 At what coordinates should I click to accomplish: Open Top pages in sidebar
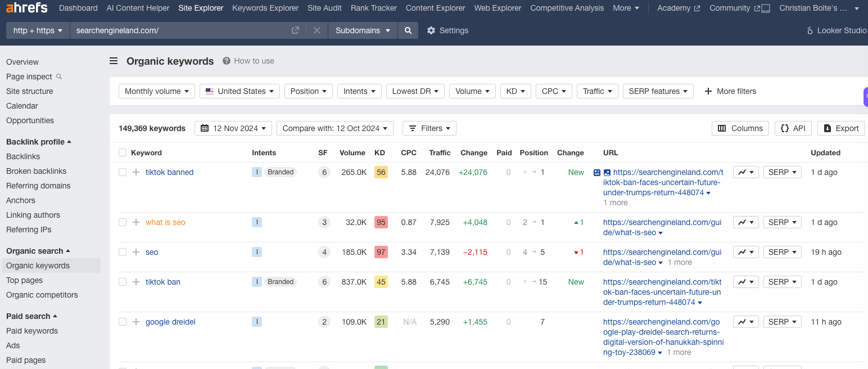click(x=24, y=280)
